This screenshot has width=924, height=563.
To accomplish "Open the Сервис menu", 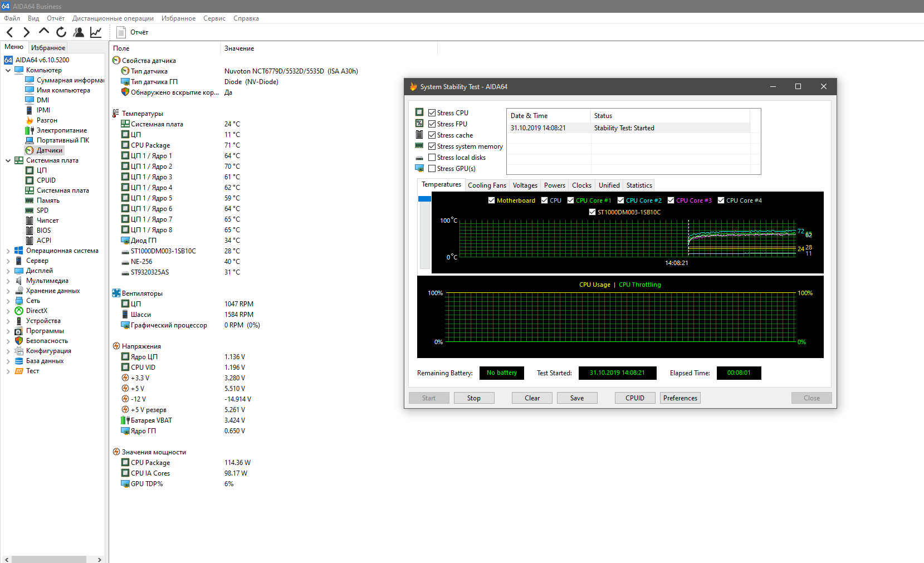I will (x=214, y=18).
